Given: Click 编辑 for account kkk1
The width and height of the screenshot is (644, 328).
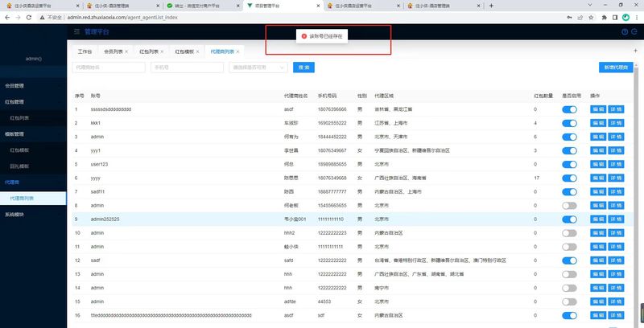Looking at the screenshot, I should [598, 123].
